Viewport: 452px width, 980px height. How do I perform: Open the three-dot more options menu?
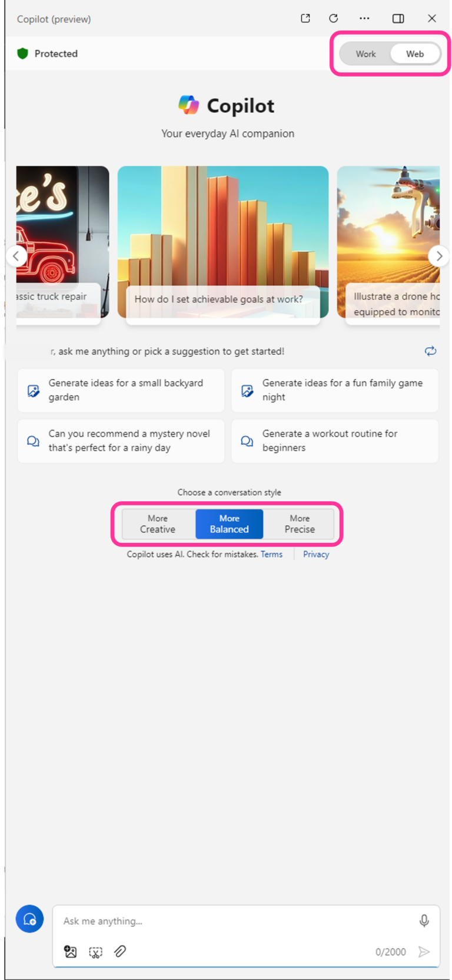coord(365,18)
